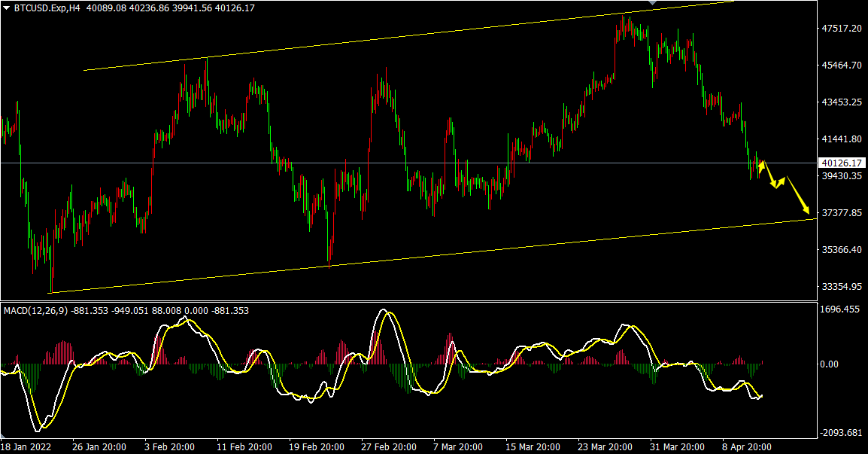
Task: Select the small yellow arrow touching the price line
Action: pyautogui.click(x=761, y=166)
